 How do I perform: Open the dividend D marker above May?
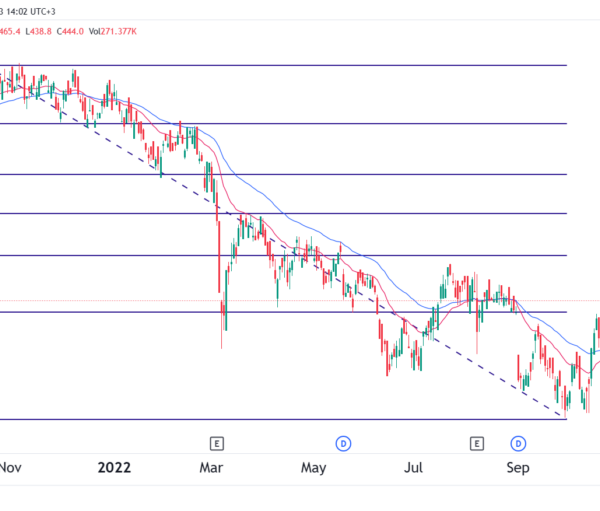pyautogui.click(x=342, y=442)
